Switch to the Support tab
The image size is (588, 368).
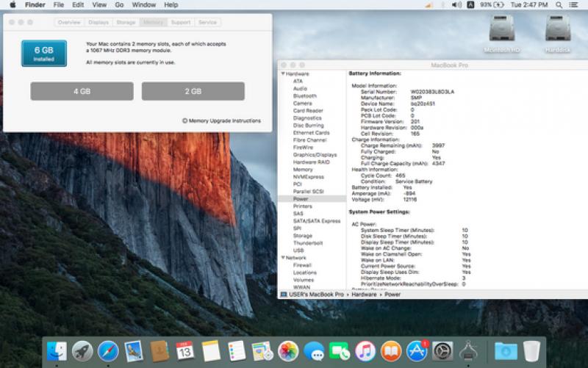181,23
